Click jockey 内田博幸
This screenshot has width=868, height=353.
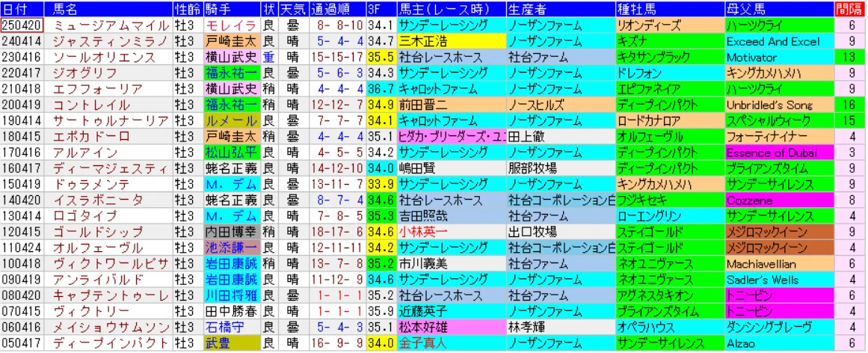tap(231, 232)
